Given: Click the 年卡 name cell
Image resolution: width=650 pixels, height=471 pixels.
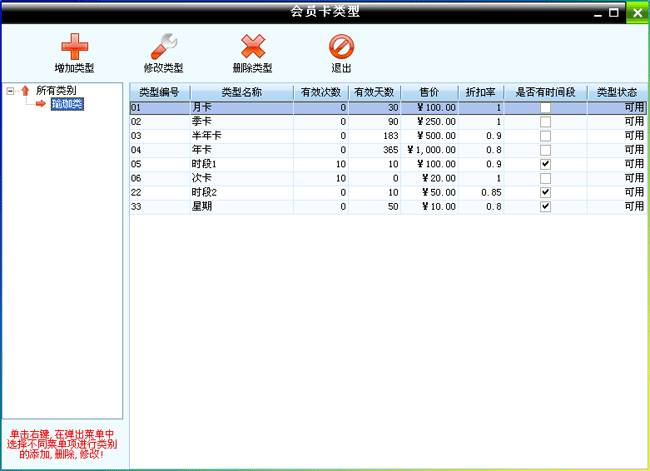Looking at the screenshot, I should [240, 149].
